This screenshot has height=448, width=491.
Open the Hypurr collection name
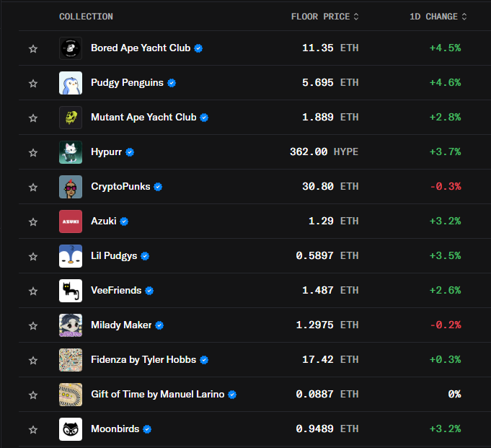[x=106, y=152]
